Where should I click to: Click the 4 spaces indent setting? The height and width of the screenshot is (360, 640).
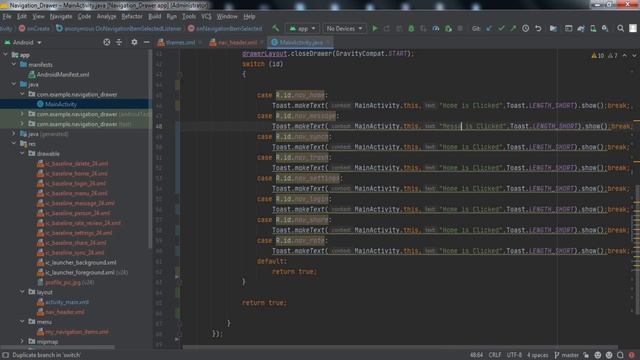pyautogui.click(x=538, y=355)
